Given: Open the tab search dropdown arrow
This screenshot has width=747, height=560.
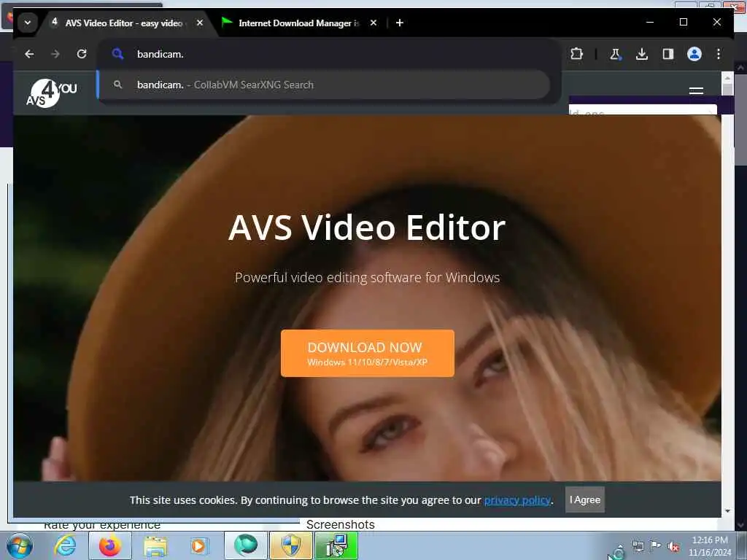Looking at the screenshot, I should click(x=28, y=23).
